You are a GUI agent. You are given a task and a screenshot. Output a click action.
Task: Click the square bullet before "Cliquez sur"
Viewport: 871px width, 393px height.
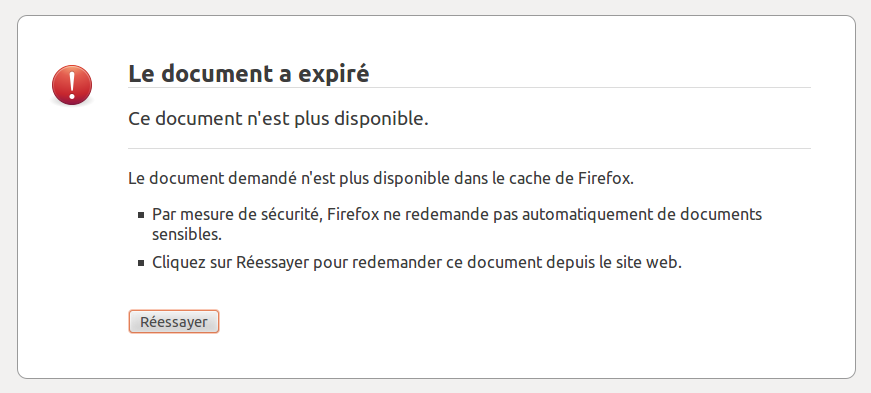pos(141,263)
